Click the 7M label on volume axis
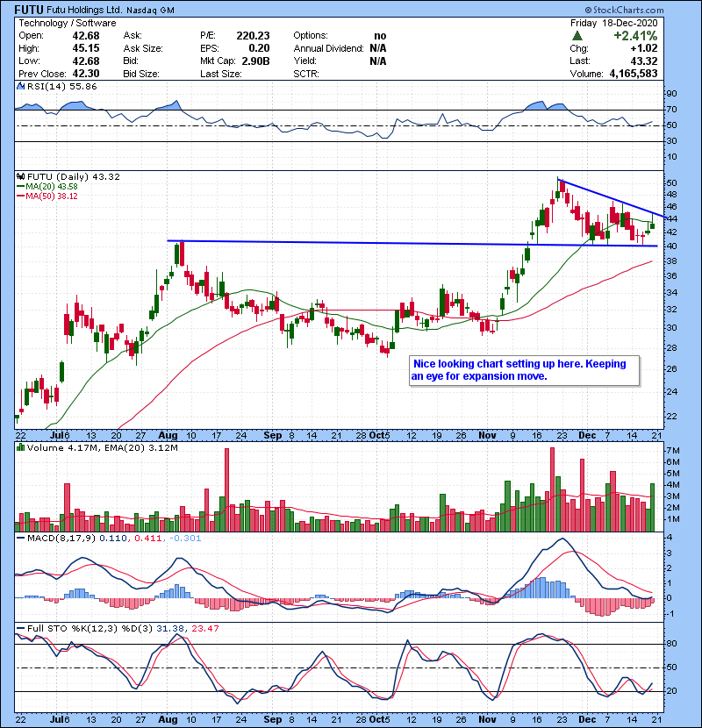Screen dimensions: 702x728 point(673,451)
